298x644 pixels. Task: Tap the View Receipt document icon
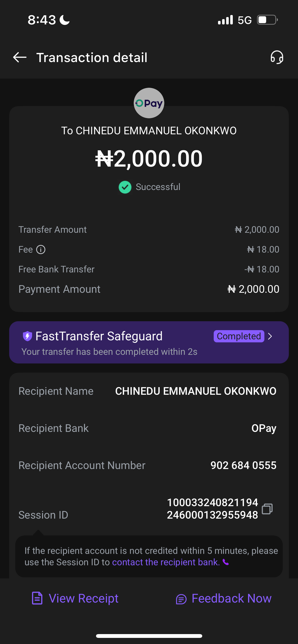pyautogui.click(x=37, y=598)
